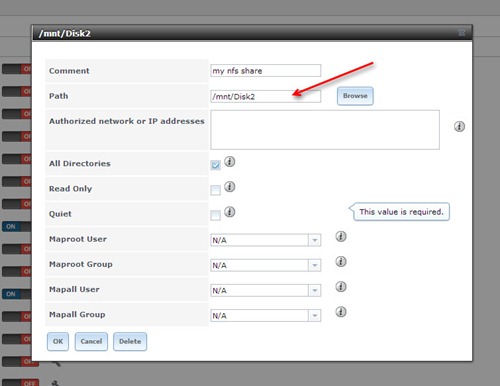Click the Quiet label
This screenshot has height=386, width=500.
(x=60, y=214)
